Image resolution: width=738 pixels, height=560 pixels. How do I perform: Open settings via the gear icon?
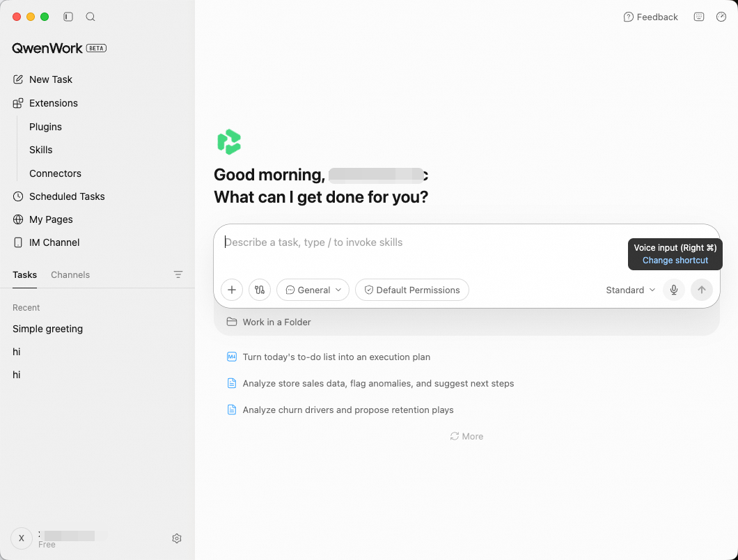177,538
